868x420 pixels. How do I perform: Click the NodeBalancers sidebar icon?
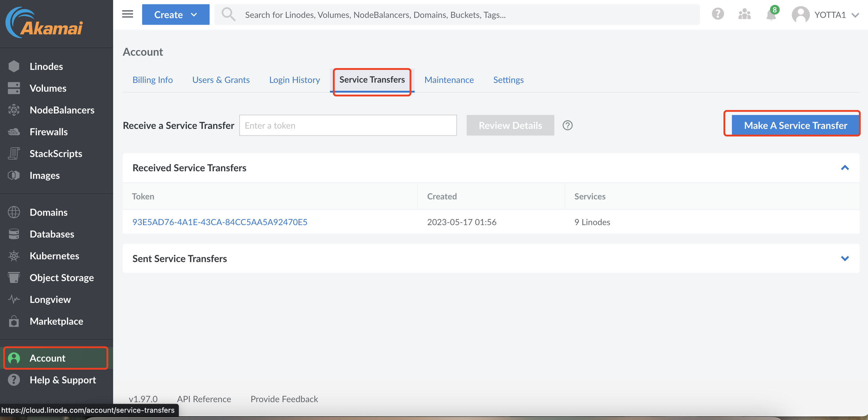[14, 110]
